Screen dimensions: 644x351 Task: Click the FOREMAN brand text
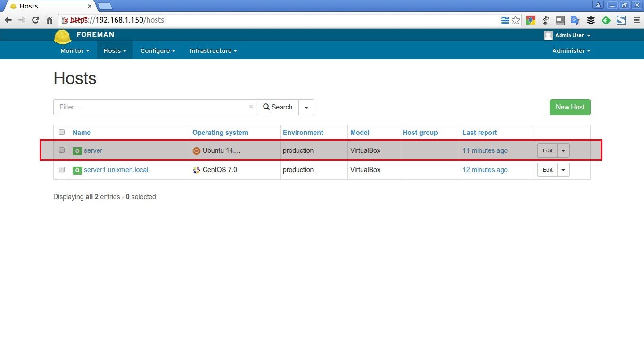pyautogui.click(x=95, y=35)
